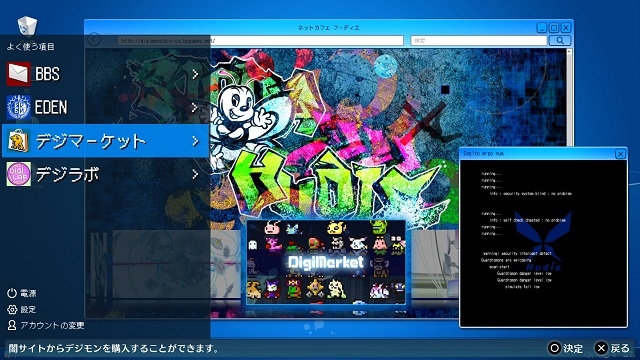Click the 決定 confirm button
Screen dimensions: 640x360
point(565,348)
